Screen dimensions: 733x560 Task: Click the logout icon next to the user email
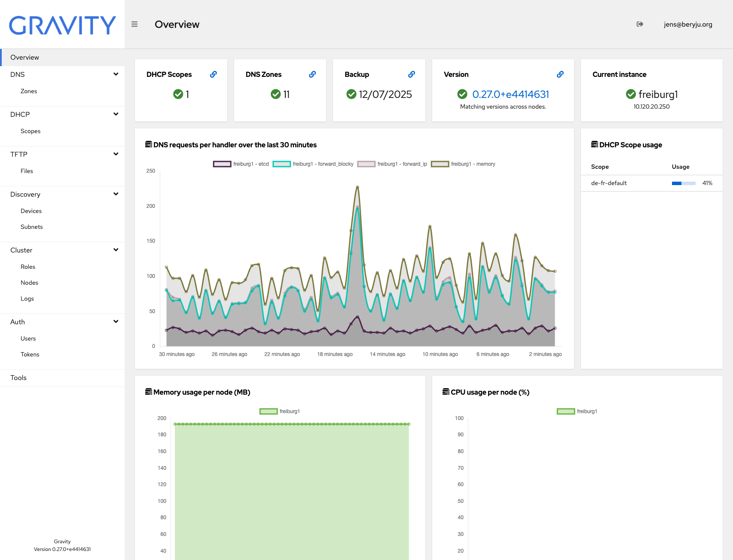640,24
